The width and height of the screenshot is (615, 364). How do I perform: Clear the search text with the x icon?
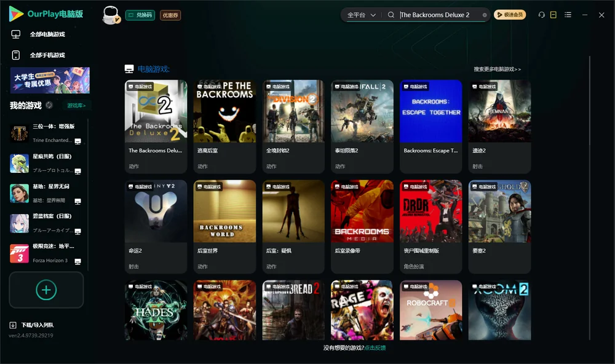pos(485,15)
